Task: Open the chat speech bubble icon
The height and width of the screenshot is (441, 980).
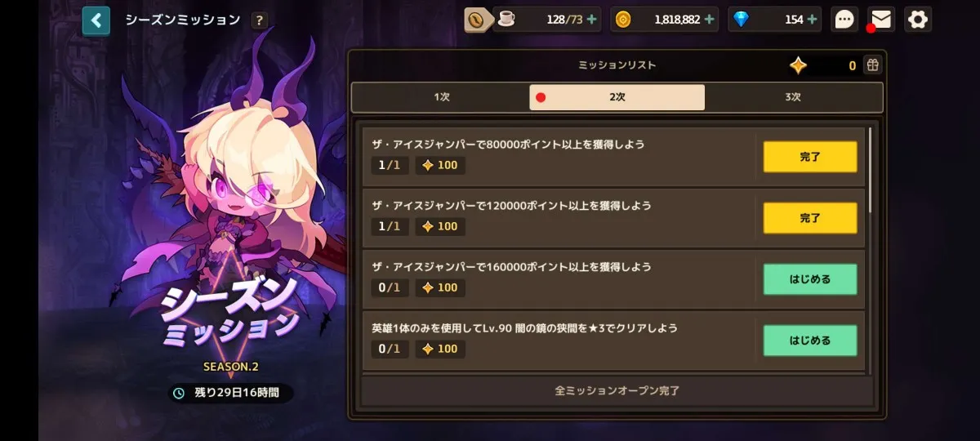Action: [x=844, y=20]
